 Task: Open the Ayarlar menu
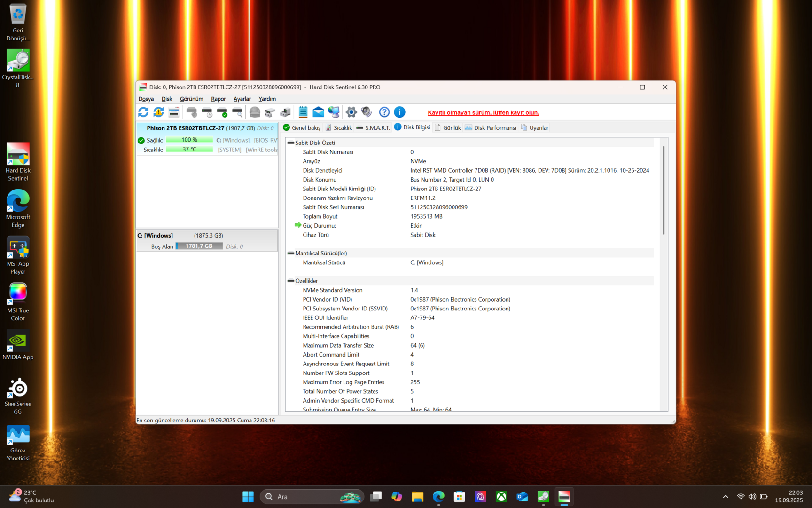click(x=242, y=99)
